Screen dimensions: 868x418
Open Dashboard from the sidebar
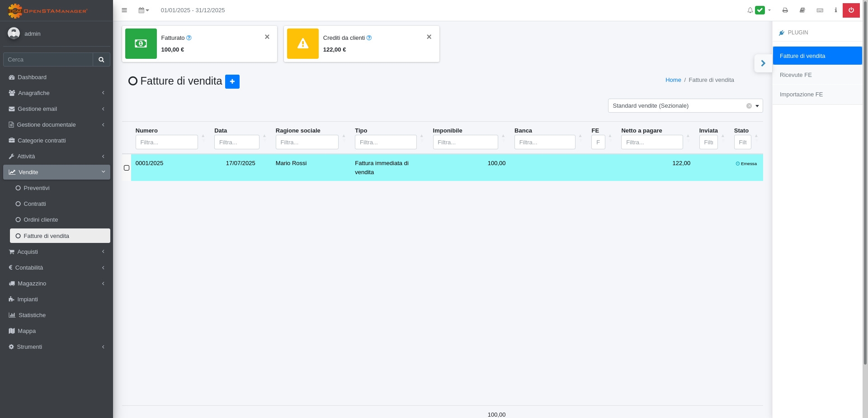[32, 77]
